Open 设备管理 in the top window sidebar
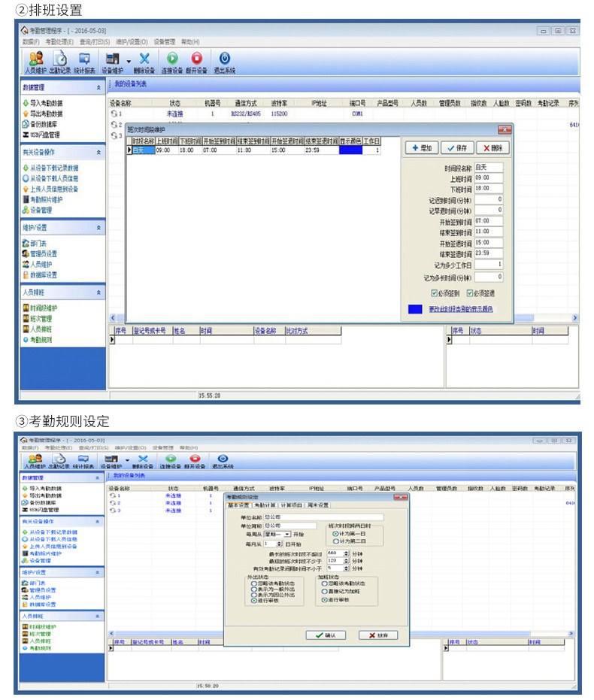594x700 pixels. (41, 211)
